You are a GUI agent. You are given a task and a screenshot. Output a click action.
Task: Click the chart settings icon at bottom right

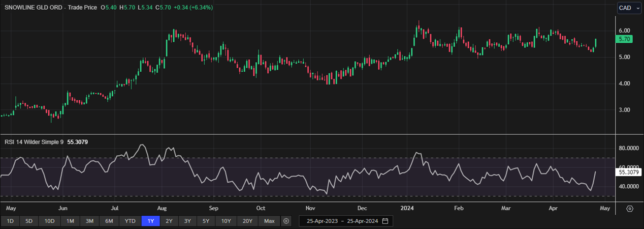click(630, 209)
